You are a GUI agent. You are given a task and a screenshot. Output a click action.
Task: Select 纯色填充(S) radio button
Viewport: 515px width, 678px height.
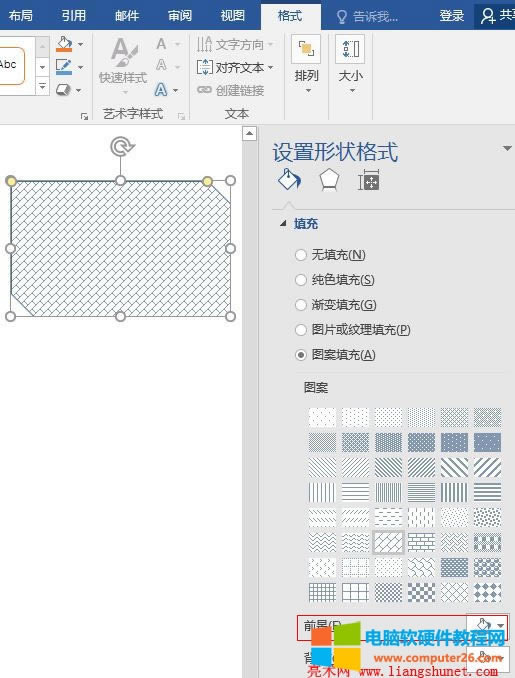[301, 280]
